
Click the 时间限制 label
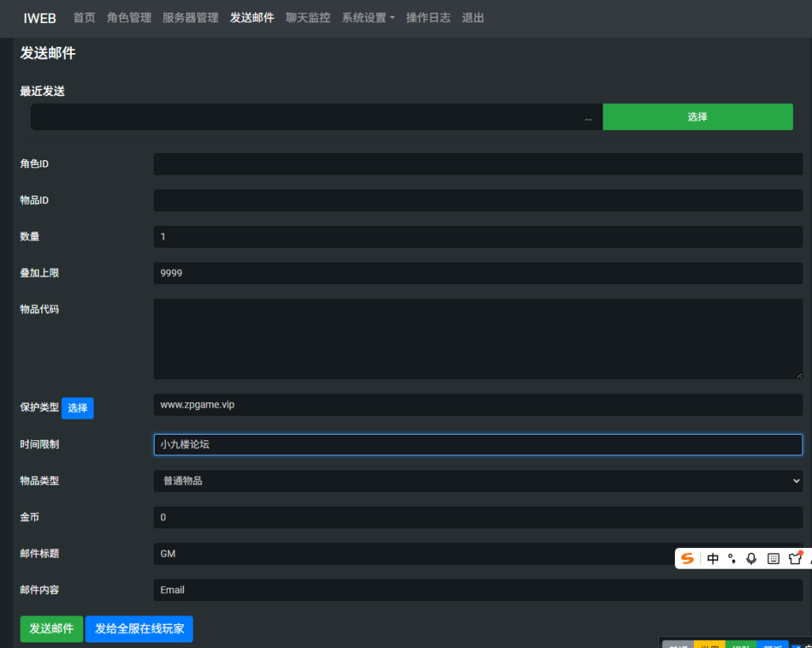tap(40, 444)
